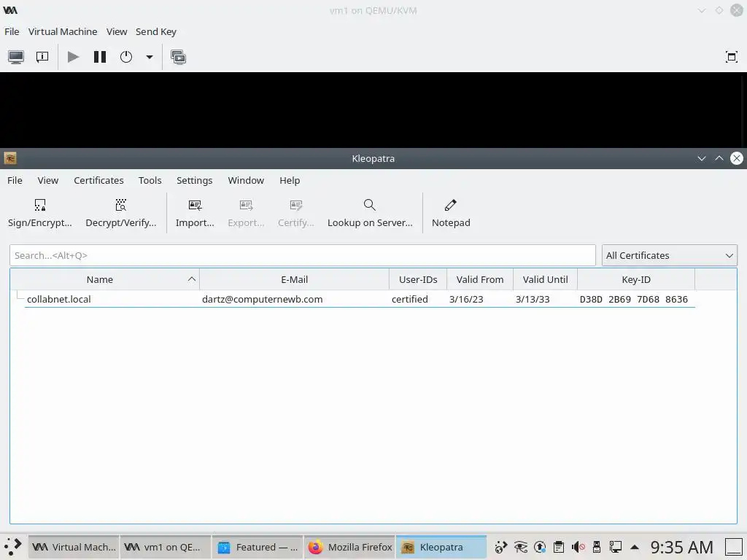Switch to Featured Discover taskbar entry

[258, 547]
